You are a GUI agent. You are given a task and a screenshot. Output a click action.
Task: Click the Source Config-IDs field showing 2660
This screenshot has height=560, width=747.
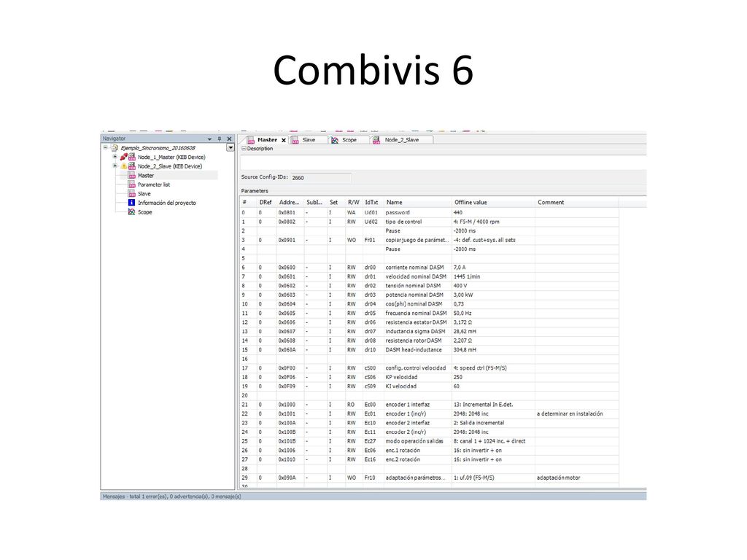pyautogui.click(x=321, y=178)
